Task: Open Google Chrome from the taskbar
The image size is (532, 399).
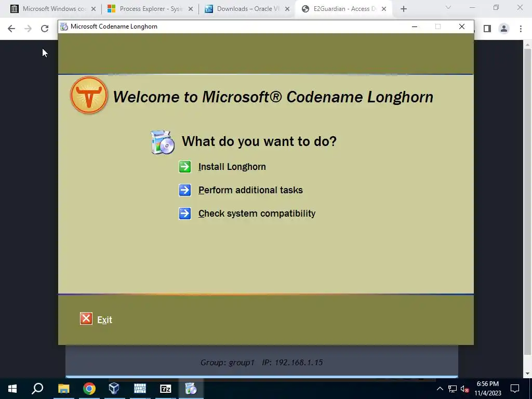Action: coord(89,389)
